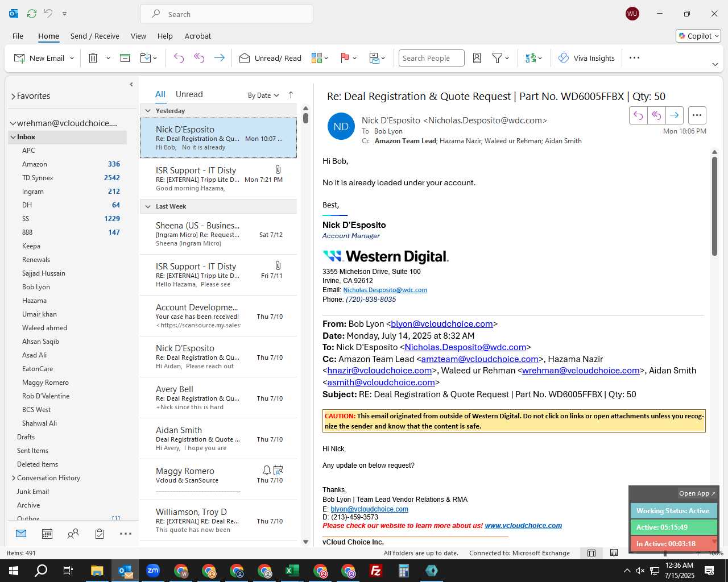Expand ribbon display options chevron
The height and width of the screenshot is (582, 728).
tap(715, 64)
